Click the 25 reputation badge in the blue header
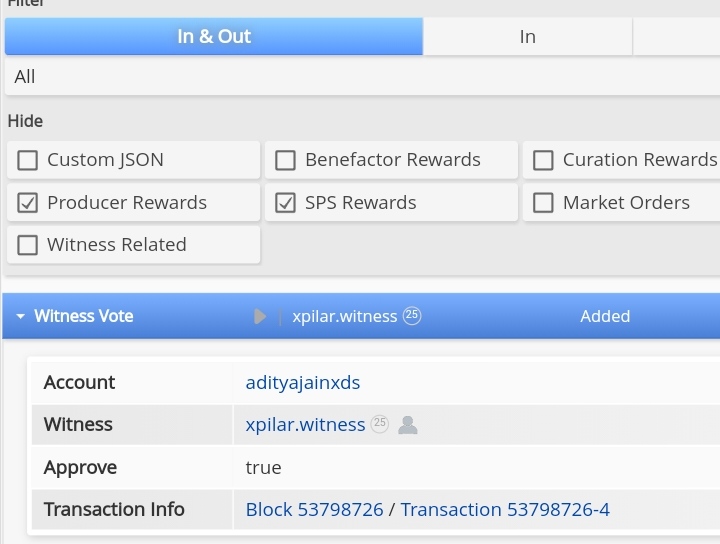This screenshot has width=720, height=544. click(x=412, y=316)
